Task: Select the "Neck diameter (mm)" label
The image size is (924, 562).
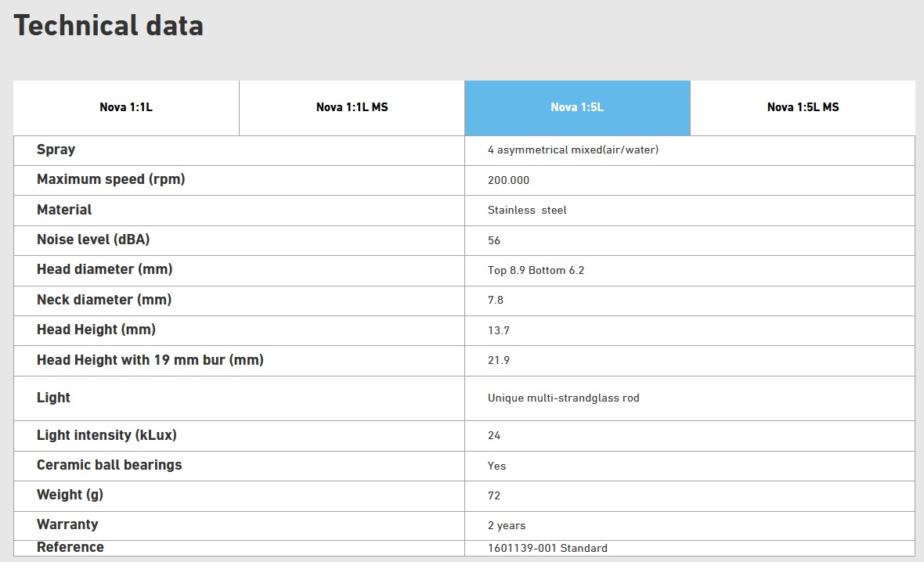Action: pos(103,300)
